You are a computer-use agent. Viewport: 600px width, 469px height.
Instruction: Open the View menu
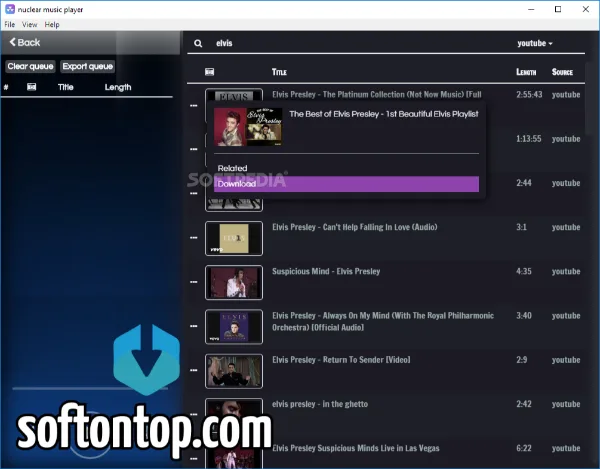[x=29, y=24]
